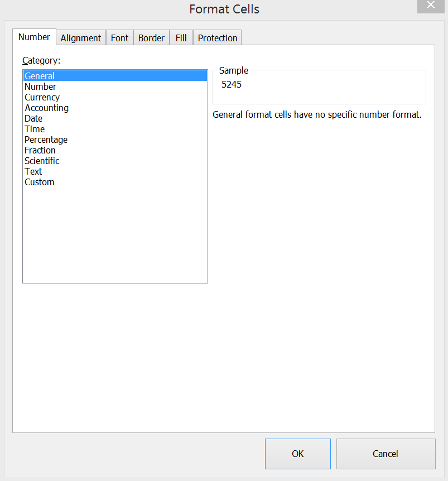Select Accounting format category

click(x=46, y=108)
